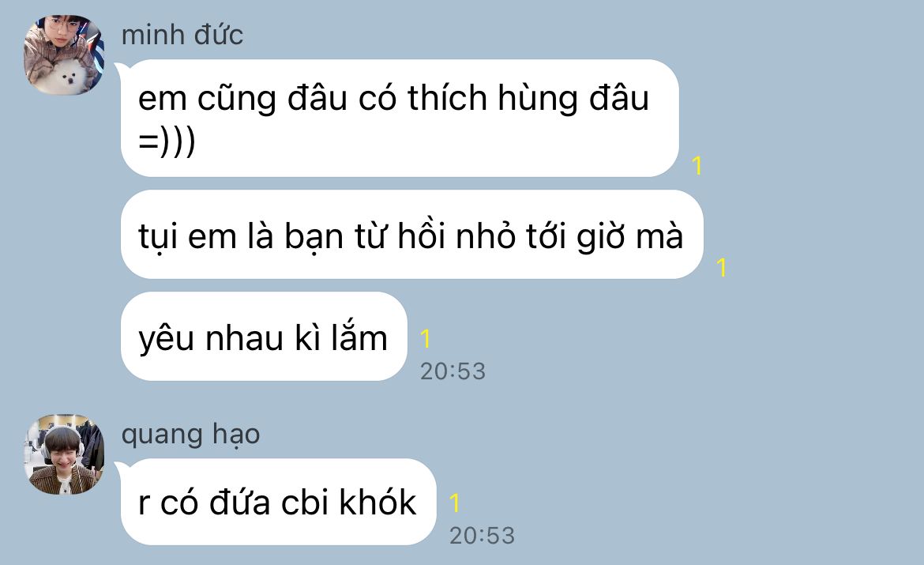Select message "em cũng đâu có thích hùng đâu"
Image resolution: width=924 pixels, height=565 pixels.
click(400, 118)
